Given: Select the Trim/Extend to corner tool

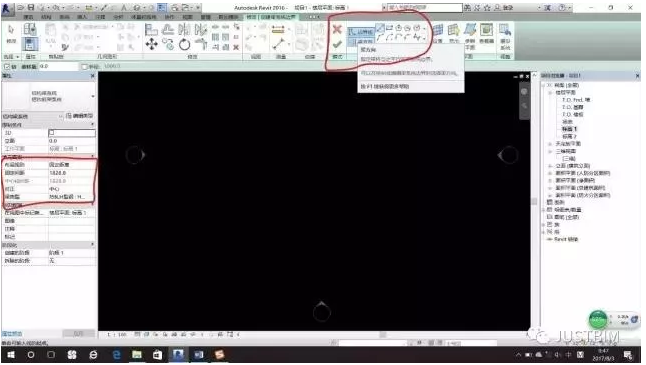Looking at the screenshot, I should (x=201, y=44).
